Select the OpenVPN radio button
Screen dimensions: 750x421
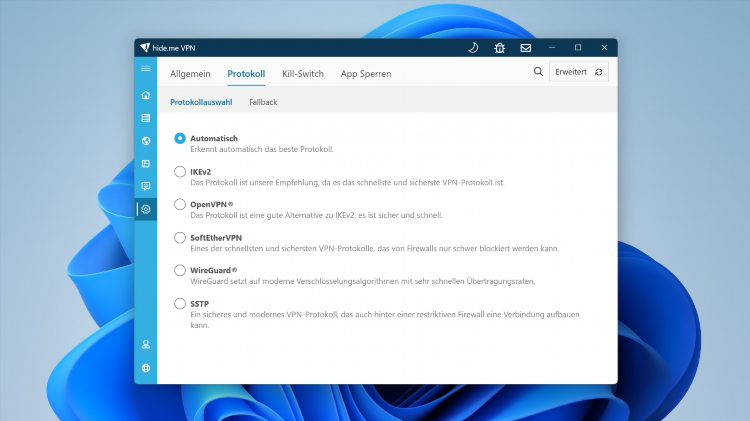pyautogui.click(x=180, y=204)
